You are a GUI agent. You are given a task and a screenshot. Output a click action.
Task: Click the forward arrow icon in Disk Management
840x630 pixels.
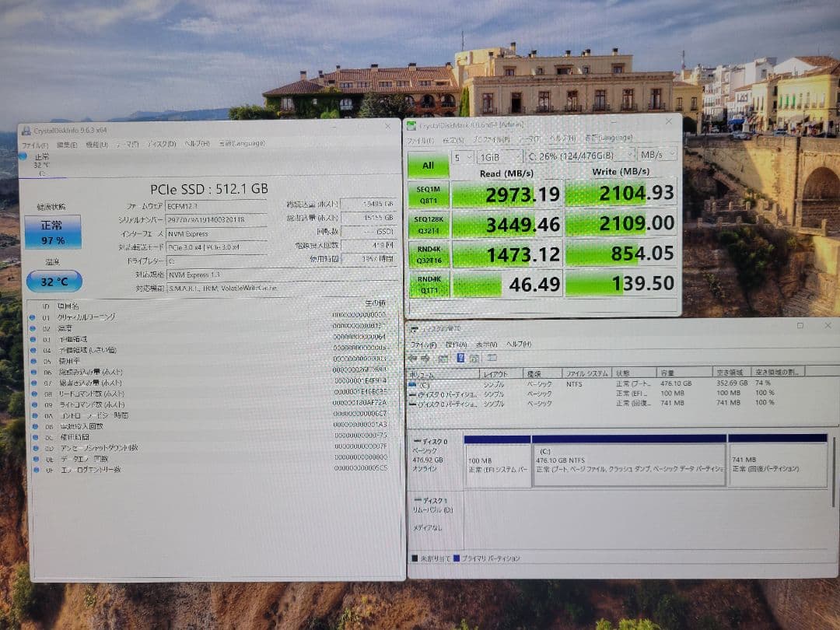[425, 358]
